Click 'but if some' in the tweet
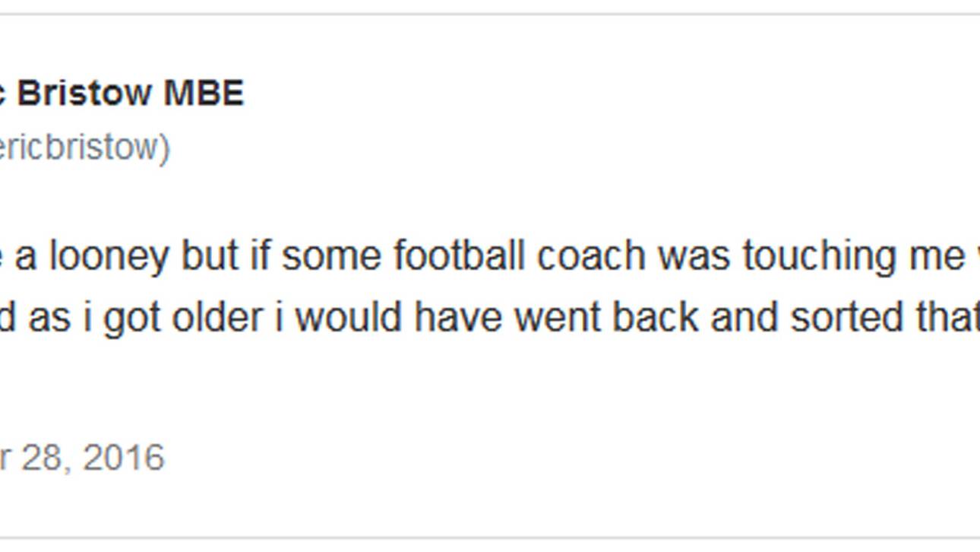Viewport: 980px width, 552px height. coord(281,255)
